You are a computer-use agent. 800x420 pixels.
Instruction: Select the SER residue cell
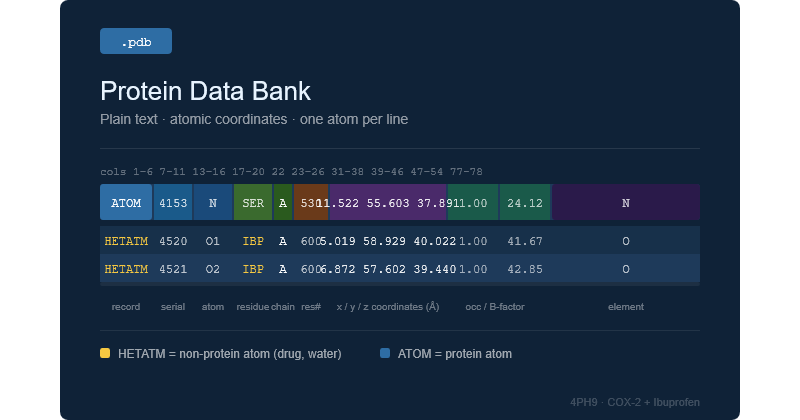[x=253, y=202]
